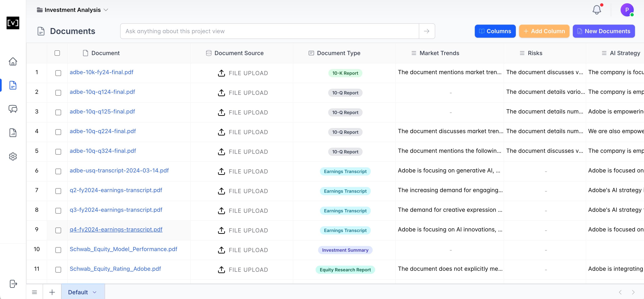Click the Document Type column header icon
Image resolution: width=644 pixels, height=299 pixels.
point(311,53)
